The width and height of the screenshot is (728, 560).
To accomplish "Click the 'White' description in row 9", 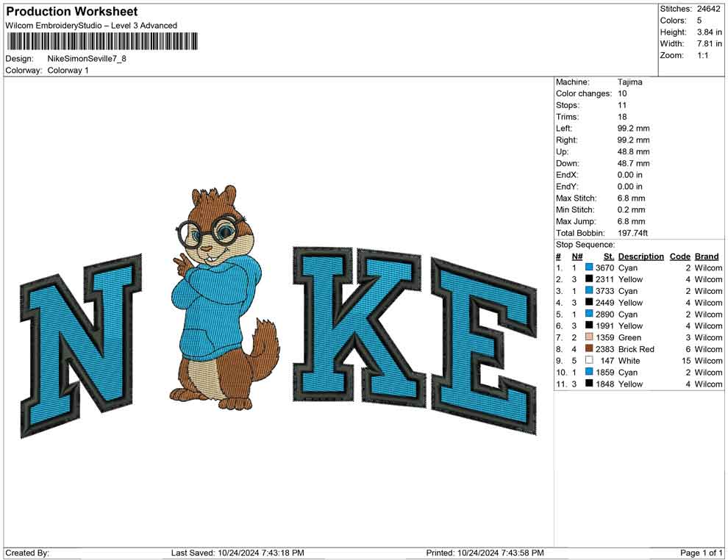I will (629, 361).
